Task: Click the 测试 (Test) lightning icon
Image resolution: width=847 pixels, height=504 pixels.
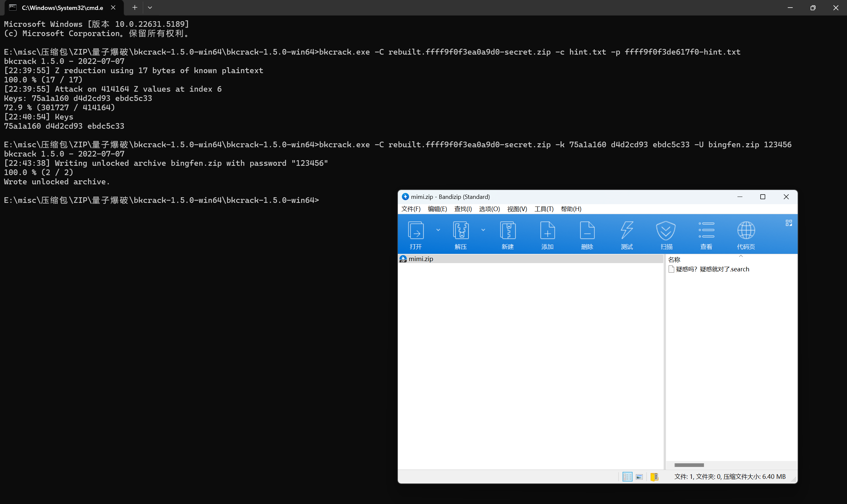Action: pos(627,230)
